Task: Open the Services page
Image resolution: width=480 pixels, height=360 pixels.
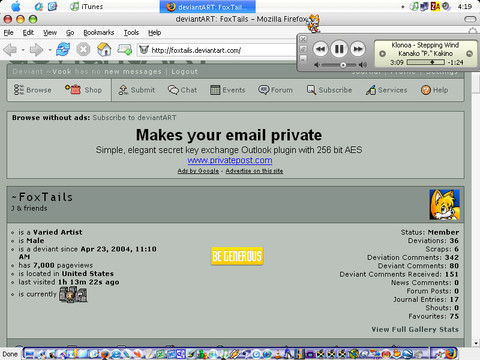Action: tap(386, 90)
